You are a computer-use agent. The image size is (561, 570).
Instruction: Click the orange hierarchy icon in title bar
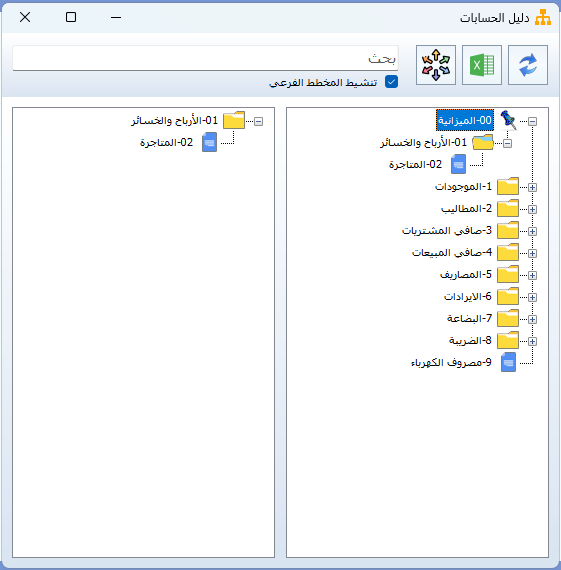[543, 17]
